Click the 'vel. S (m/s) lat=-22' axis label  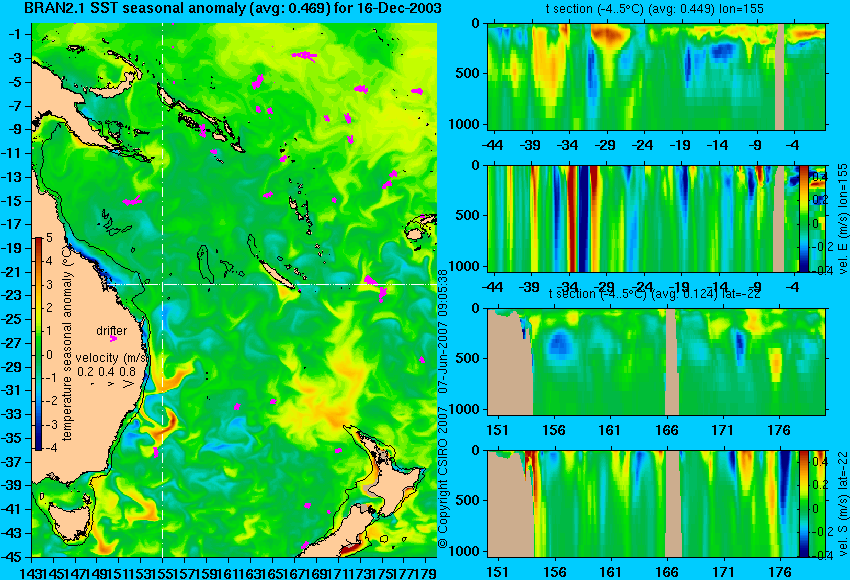842,504
